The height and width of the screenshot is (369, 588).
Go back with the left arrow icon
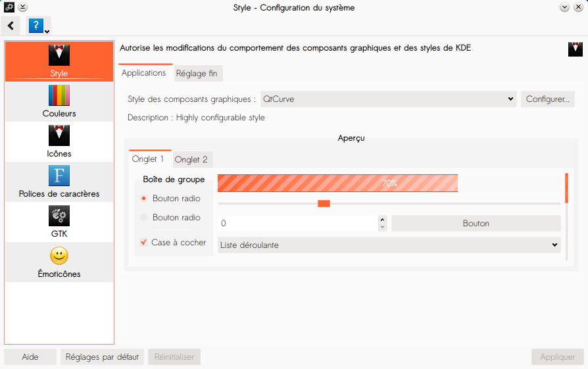(11, 26)
